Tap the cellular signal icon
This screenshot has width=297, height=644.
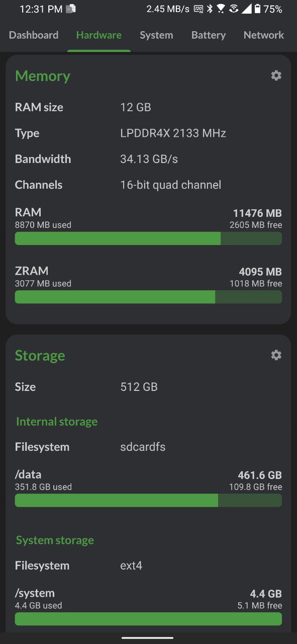(246, 9)
